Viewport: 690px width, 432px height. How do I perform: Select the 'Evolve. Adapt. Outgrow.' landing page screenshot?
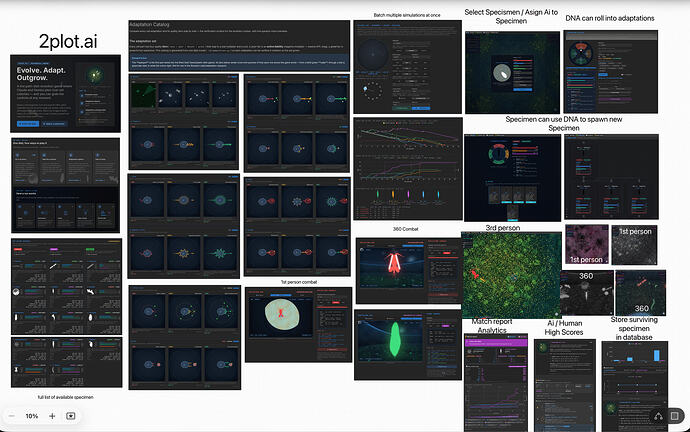coord(66,93)
